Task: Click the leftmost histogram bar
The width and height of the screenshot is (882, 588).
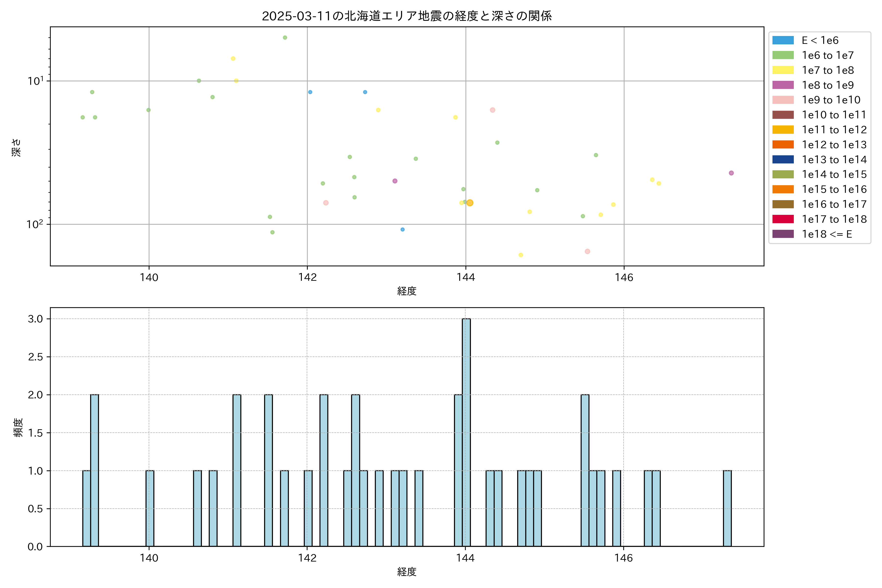Action: (87, 508)
